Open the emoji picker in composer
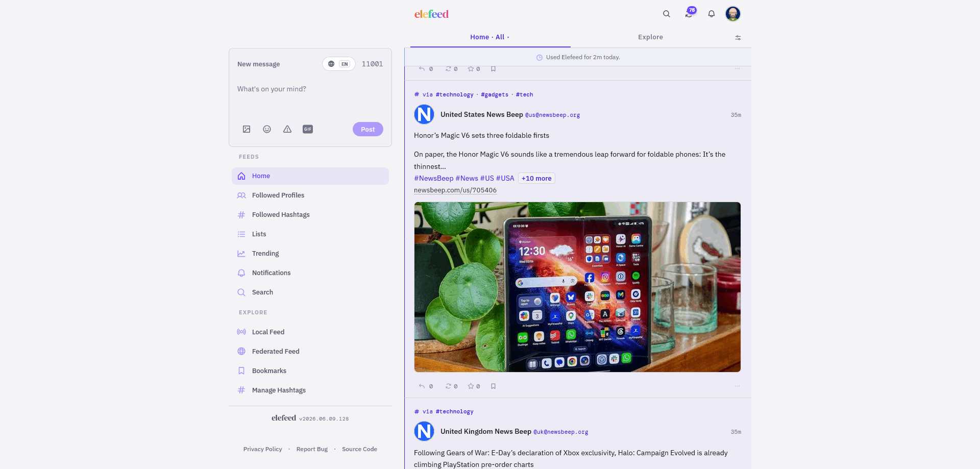 pyautogui.click(x=267, y=129)
